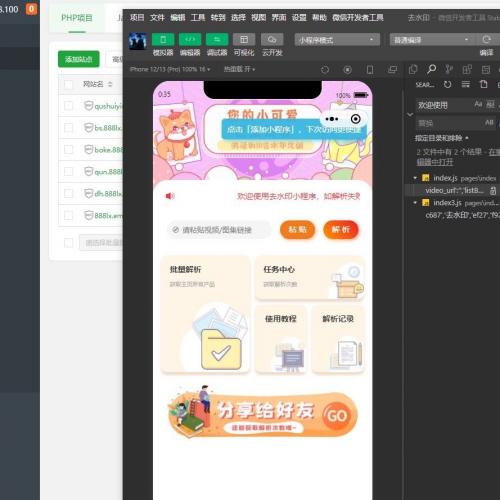Viewport: 500px width, 500px height.
Task: Expand 指定目录和排除 options
Action: coord(441,138)
